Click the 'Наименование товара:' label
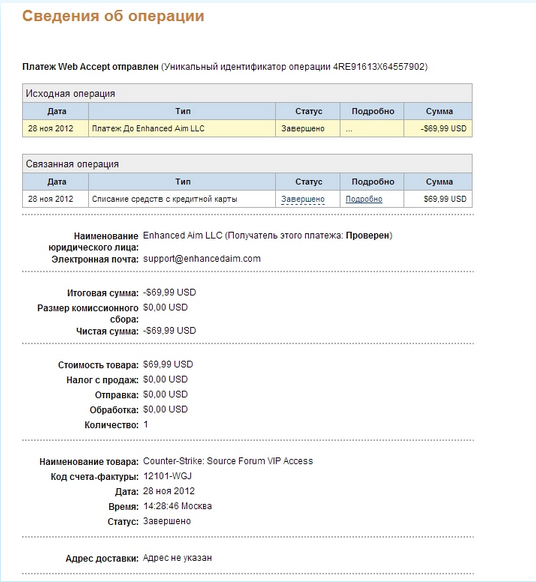Image resolution: width=536 pixels, height=582 pixels. [89, 462]
